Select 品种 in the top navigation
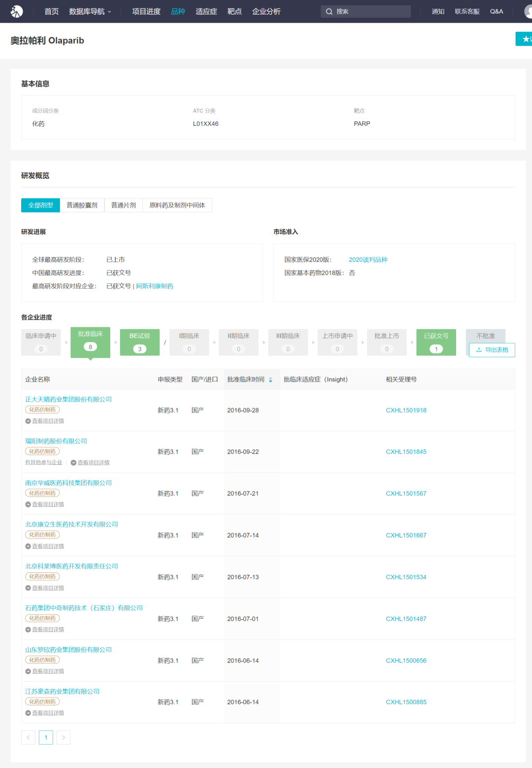The image size is (532, 768). click(178, 11)
